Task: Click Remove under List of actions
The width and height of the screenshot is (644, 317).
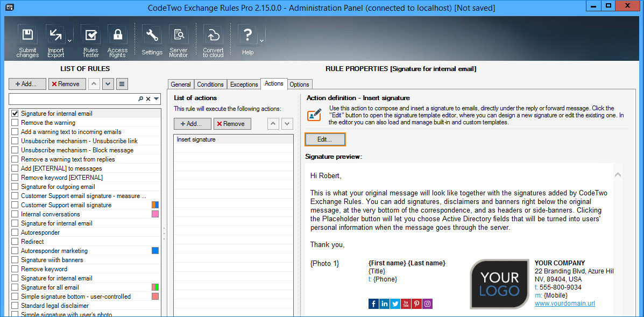Action: [232, 124]
